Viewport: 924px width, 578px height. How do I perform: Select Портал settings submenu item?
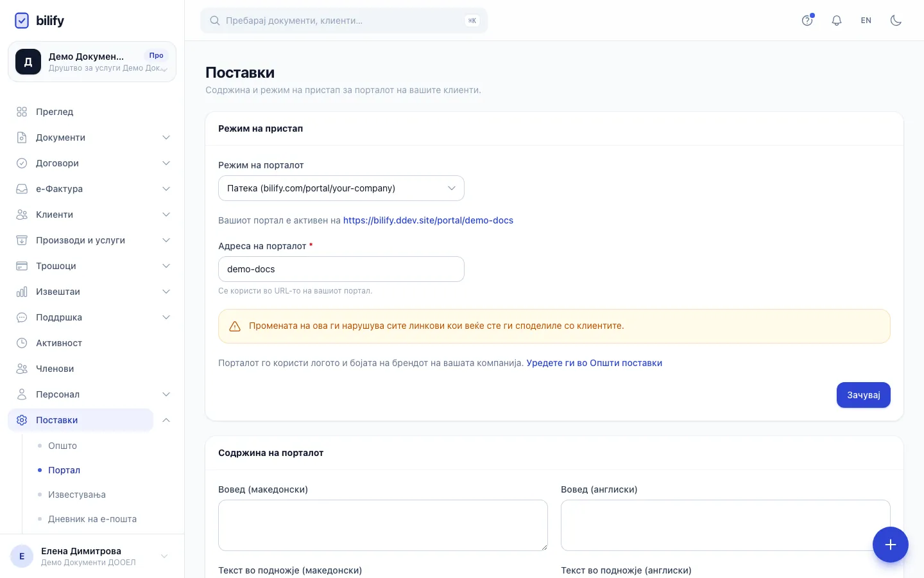point(64,470)
